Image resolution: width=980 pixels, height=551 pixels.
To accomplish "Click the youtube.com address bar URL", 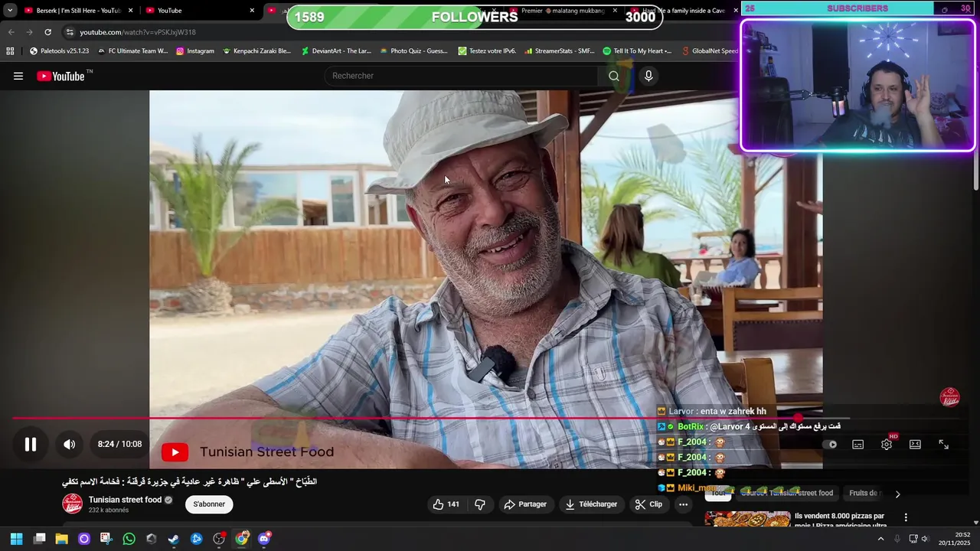I will (138, 32).
